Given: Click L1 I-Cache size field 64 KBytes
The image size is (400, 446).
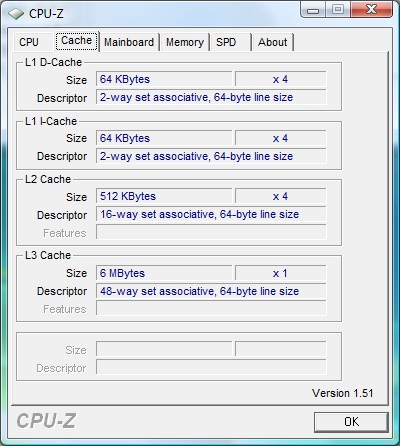Looking at the screenshot, I should click(x=164, y=138).
